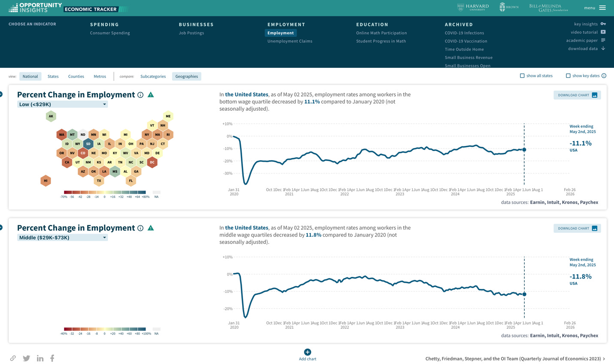Click Bill & Melinda Gates Foundation logo
The image size is (614, 364).
click(548, 8)
